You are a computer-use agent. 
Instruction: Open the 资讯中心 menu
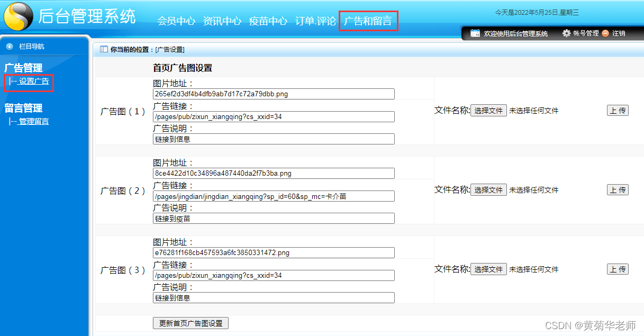(x=222, y=21)
